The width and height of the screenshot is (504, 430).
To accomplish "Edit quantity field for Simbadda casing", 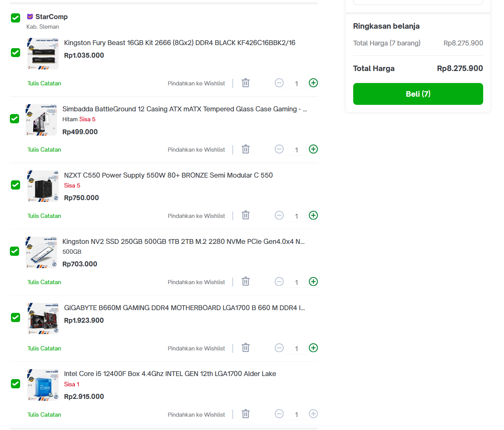I will point(296,150).
